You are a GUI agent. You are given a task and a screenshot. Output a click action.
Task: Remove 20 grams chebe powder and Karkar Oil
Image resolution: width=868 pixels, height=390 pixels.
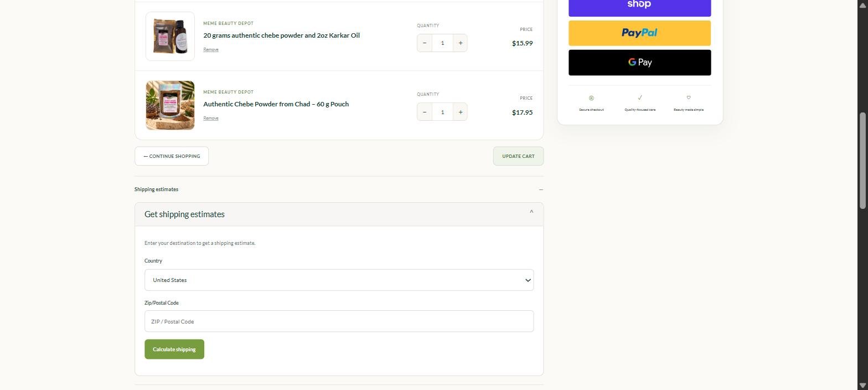click(x=211, y=50)
